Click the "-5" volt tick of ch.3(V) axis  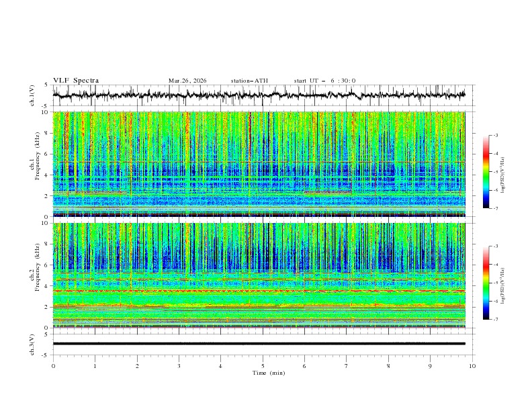45,355
